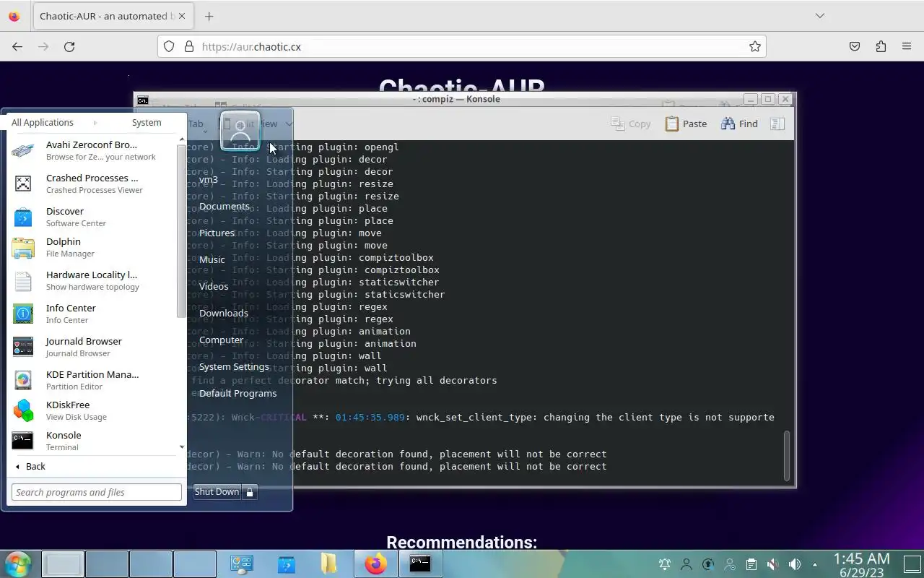Show hidden tray icons arrow
Viewport: 924px width, 578px height.
tap(815, 564)
